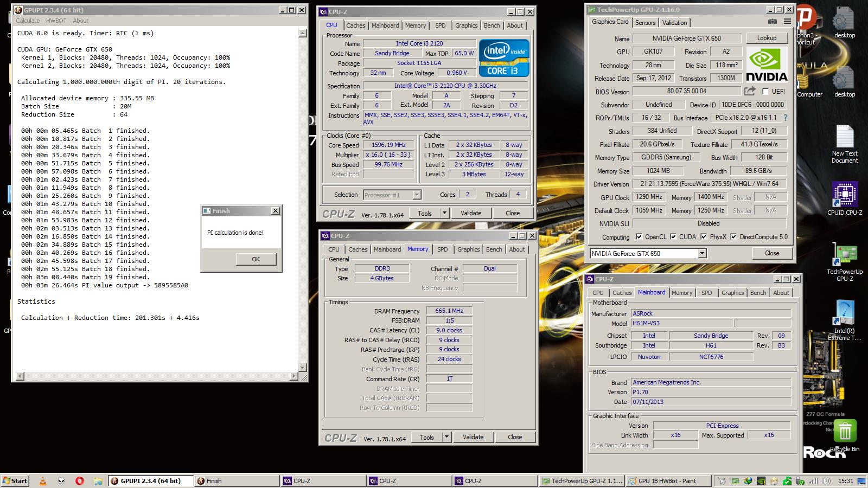Select the Intel(R) Extreme T... desktop icon
Screen dimensions: 868x488
point(845,320)
